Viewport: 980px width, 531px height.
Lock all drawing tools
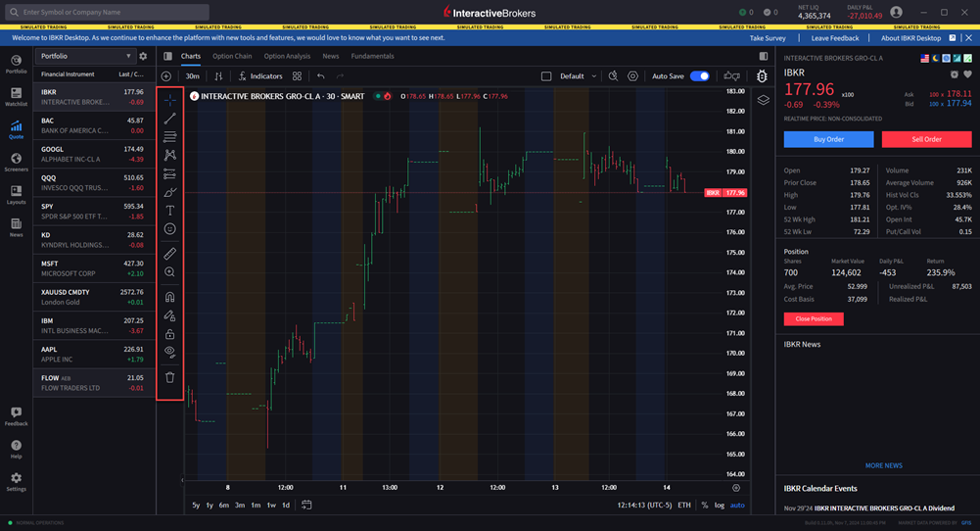coord(169,334)
